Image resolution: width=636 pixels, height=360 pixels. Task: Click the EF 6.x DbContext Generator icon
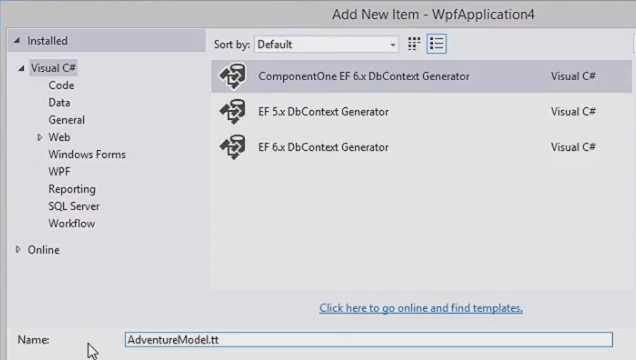point(233,147)
